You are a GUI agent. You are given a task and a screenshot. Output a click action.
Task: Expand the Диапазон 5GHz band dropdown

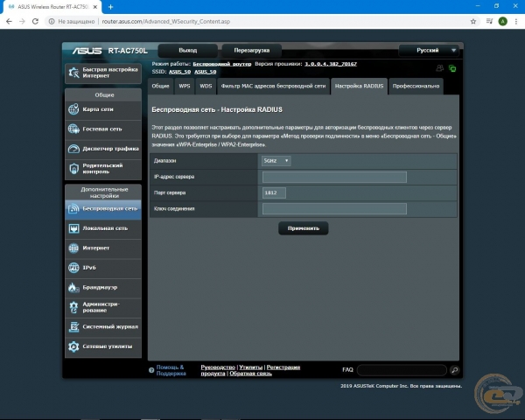(276, 161)
